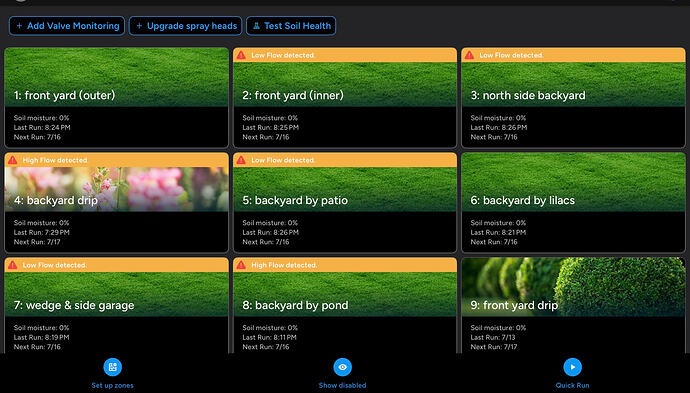The width and height of the screenshot is (690, 393).
Task: Click warning icon on zone 3 alert
Action: [470, 55]
